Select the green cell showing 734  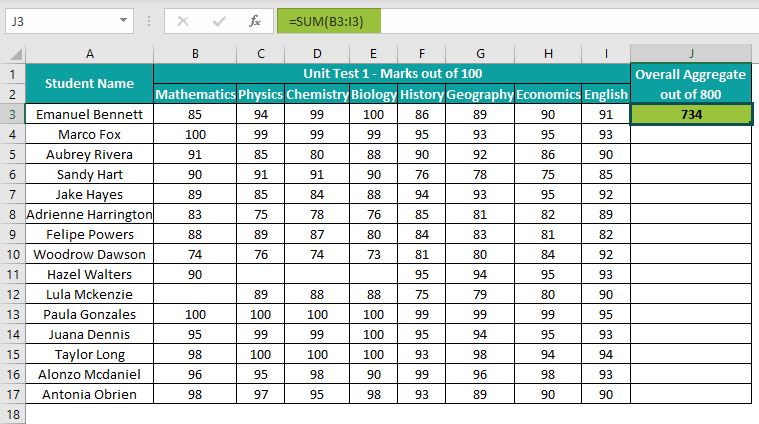(691, 114)
